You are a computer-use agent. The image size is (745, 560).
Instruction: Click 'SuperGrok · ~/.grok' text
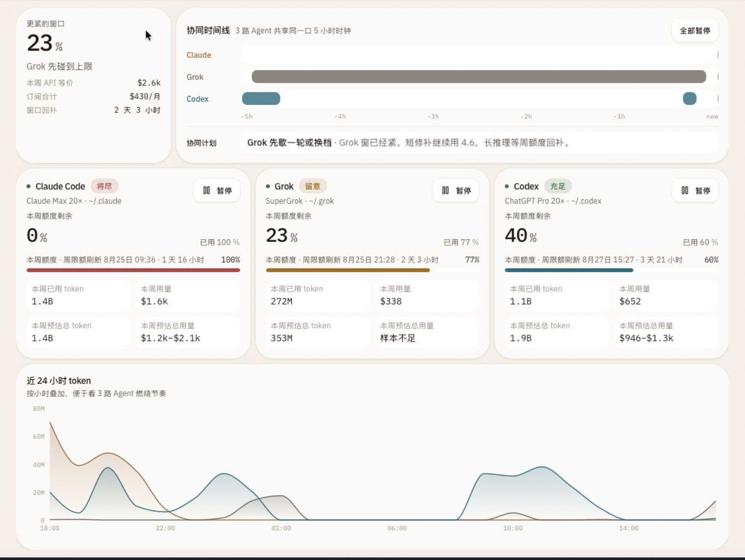[299, 201]
